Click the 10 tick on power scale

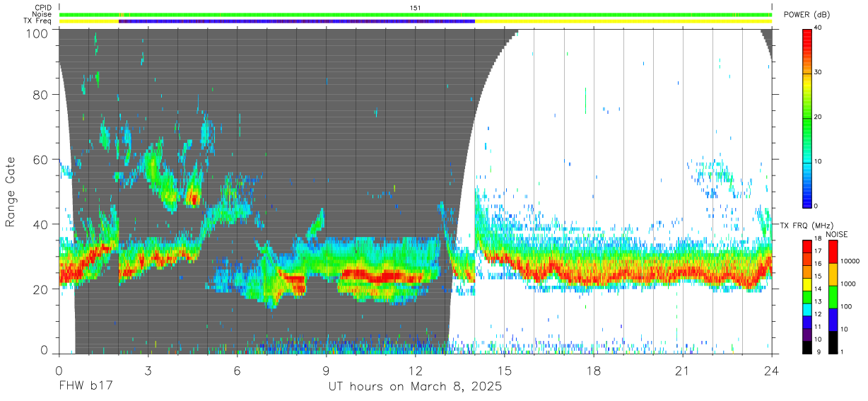point(819,162)
